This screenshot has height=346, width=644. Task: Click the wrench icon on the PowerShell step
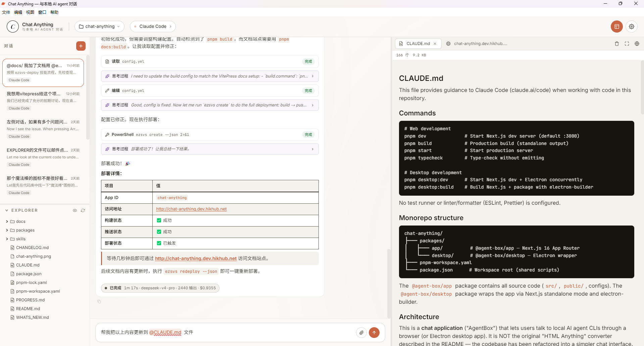click(107, 135)
